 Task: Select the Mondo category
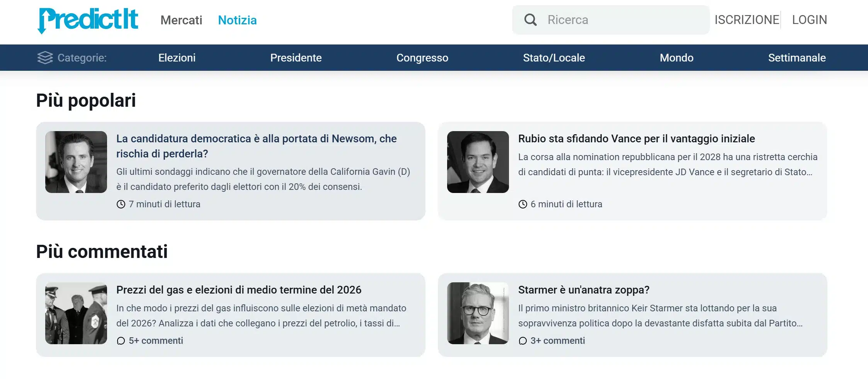677,58
